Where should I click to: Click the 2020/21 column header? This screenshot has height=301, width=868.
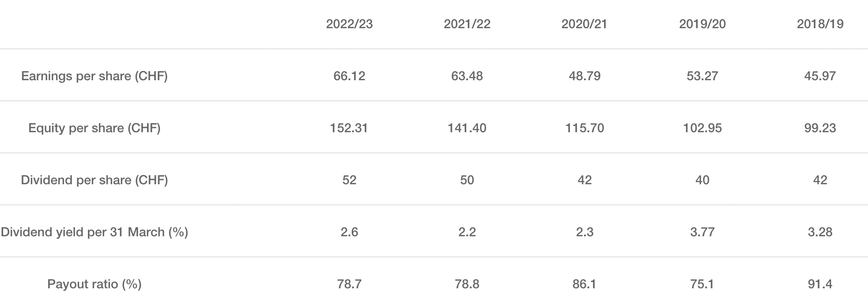pos(584,24)
